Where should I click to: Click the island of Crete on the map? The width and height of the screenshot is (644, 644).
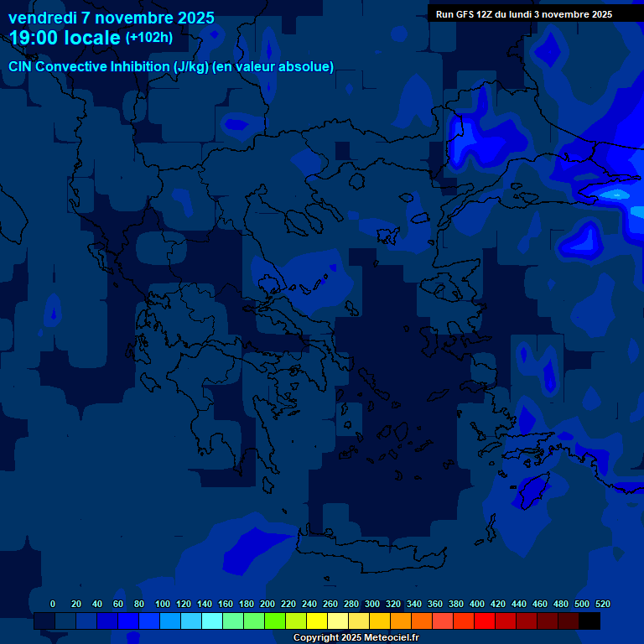point(369,553)
